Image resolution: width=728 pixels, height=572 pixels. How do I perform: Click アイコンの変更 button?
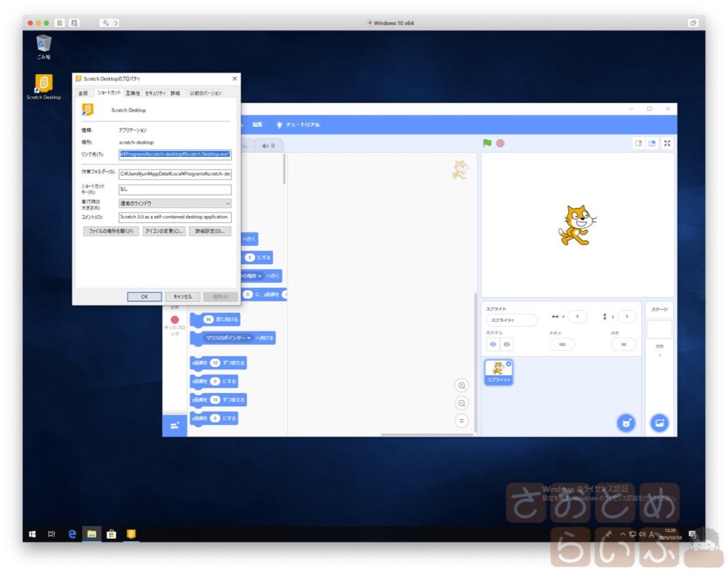[164, 231]
